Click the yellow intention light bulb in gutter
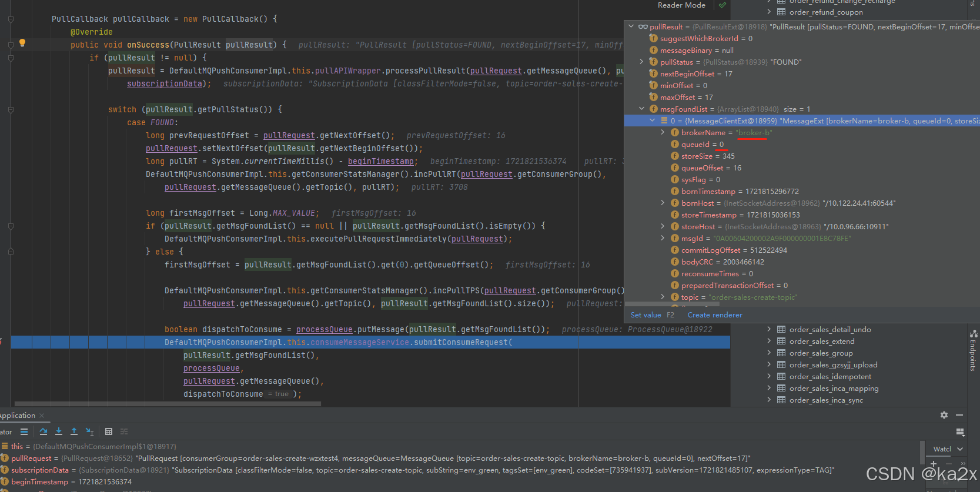The width and height of the screenshot is (980, 492). click(22, 42)
